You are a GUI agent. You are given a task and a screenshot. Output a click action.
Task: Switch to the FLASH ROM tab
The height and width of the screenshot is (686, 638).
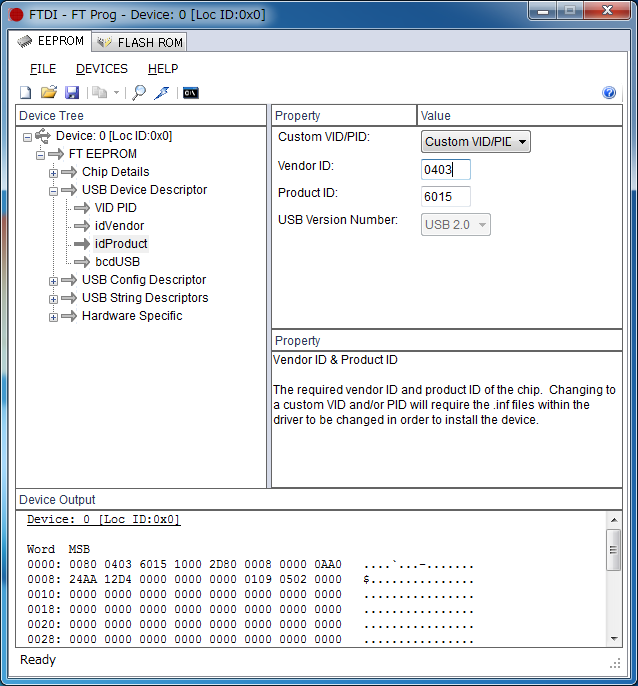[140, 42]
